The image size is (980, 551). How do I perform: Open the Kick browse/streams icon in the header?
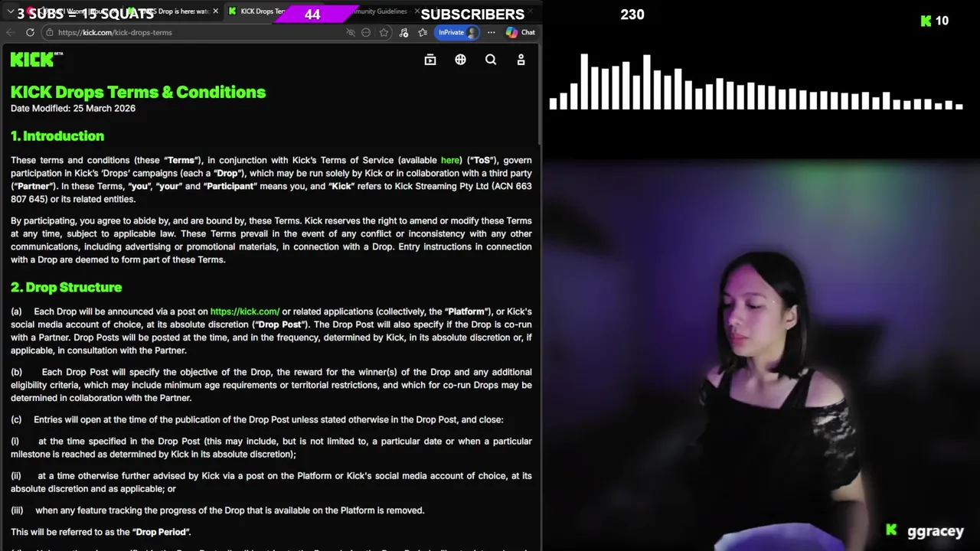[430, 60]
